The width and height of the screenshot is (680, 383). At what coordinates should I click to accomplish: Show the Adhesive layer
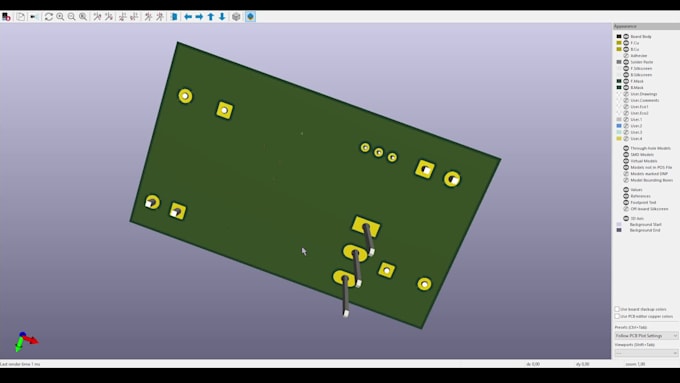[626, 56]
